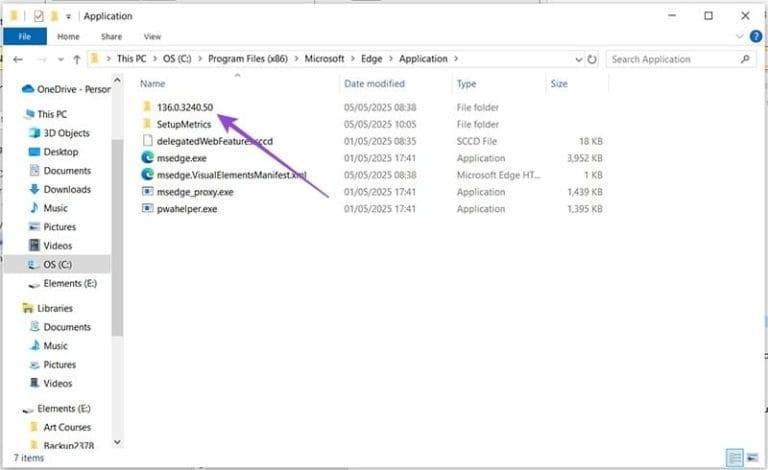
Task: Click the search magnifier icon
Action: click(x=746, y=59)
